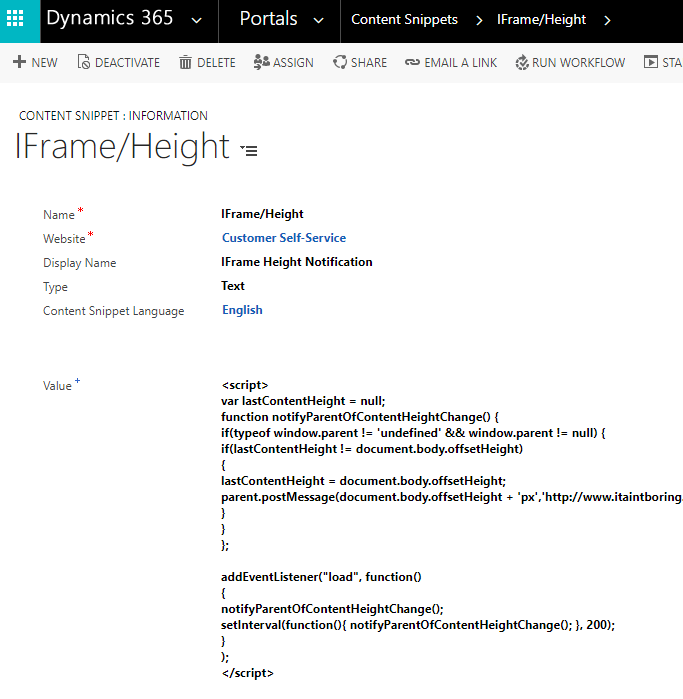Screen dimensions: 683x699
Task: Go to Content Snippets breadcrumb
Action: [x=404, y=19]
